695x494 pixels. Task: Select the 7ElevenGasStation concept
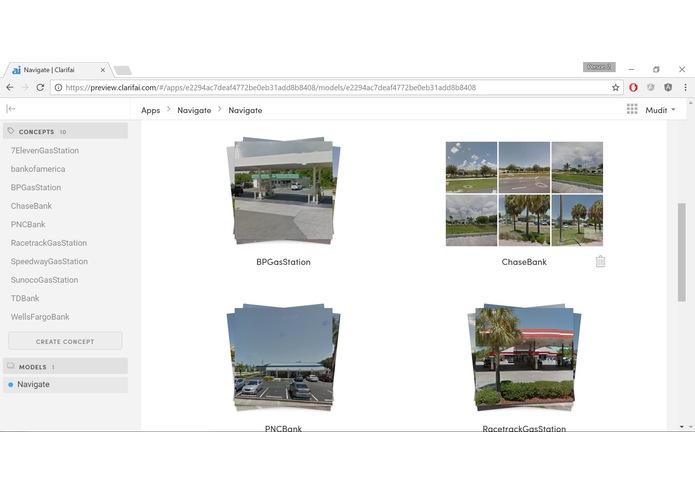coord(45,151)
